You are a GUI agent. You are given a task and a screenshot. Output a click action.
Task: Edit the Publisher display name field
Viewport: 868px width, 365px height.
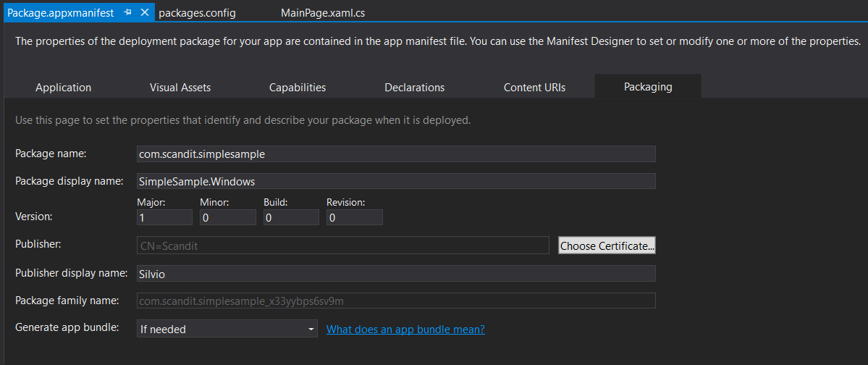[x=396, y=273]
